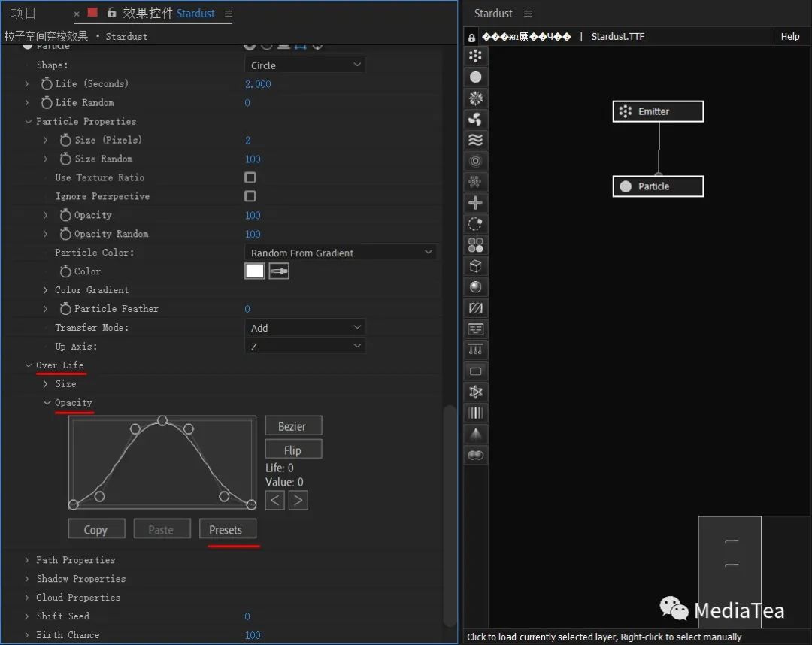
Task: Click the vertical-bars icon in Stardust toolbar
Action: [475, 413]
